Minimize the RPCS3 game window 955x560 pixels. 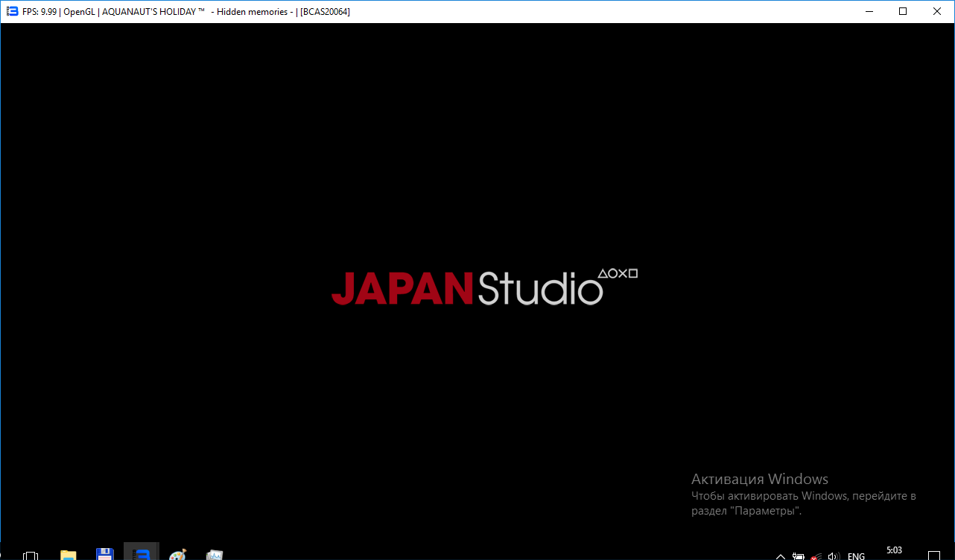(x=869, y=11)
